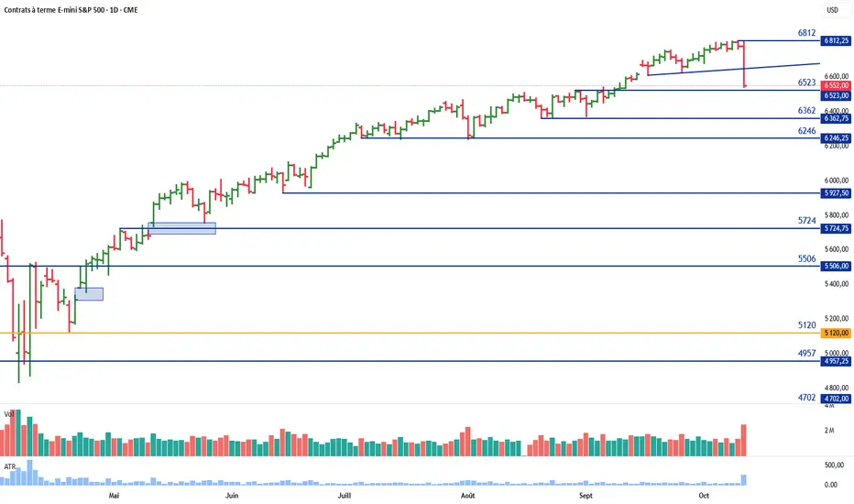The height and width of the screenshot is (504, 854).
Task: Click the Août label on time axis
Action: click(x=467, y=495)
